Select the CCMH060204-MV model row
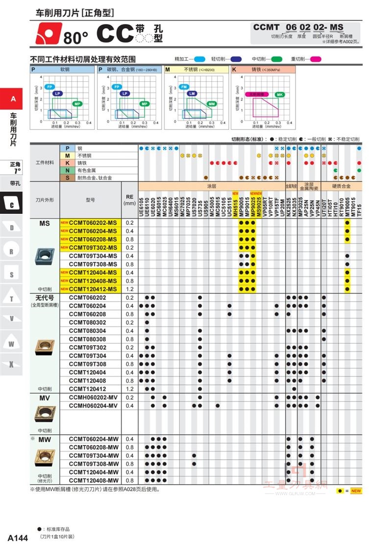Viewport: 392px width, 549px height. (x=93, y=406)
